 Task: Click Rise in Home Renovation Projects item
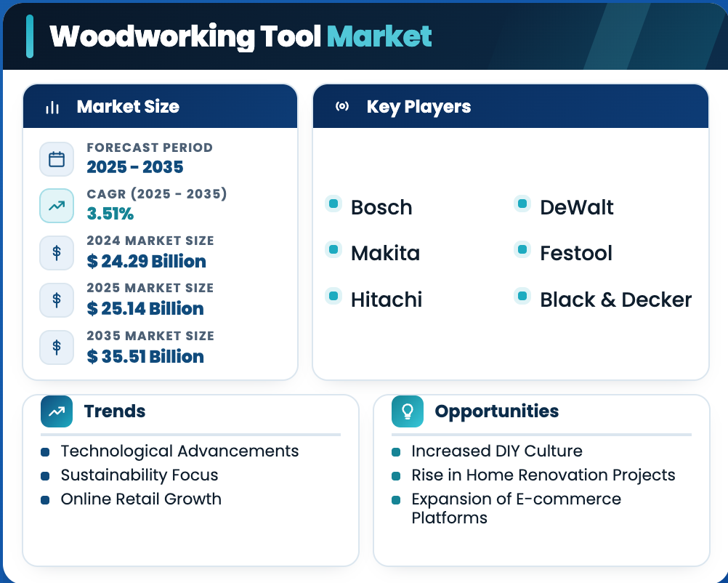(543, 475)
